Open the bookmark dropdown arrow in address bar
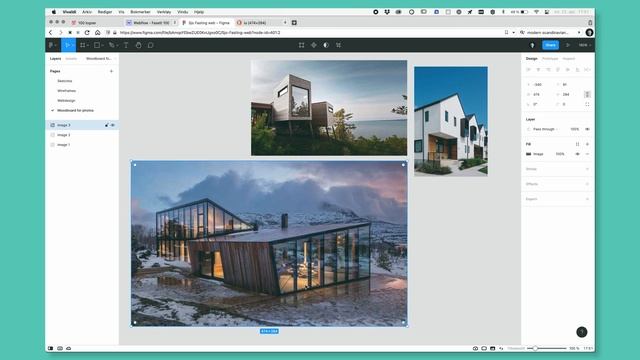This screenshot has width=640, height=360. tap(513, 32)
